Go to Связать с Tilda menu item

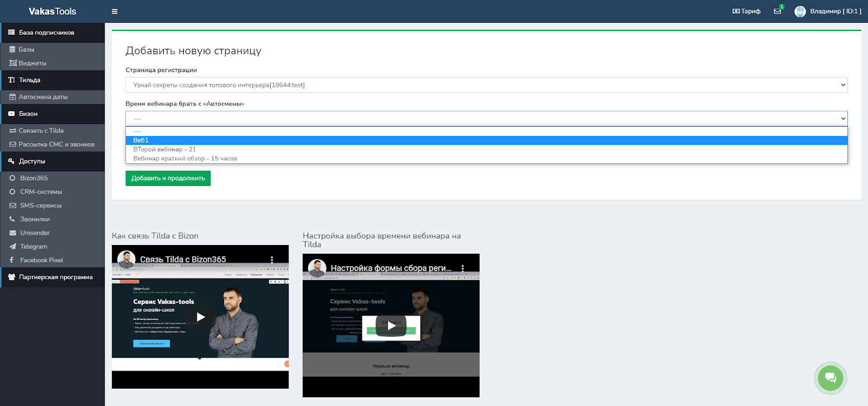pos(41,131)
